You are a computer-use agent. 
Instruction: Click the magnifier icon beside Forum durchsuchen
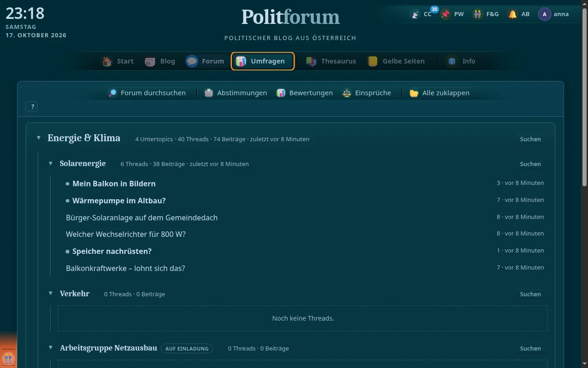pos(113,93)
